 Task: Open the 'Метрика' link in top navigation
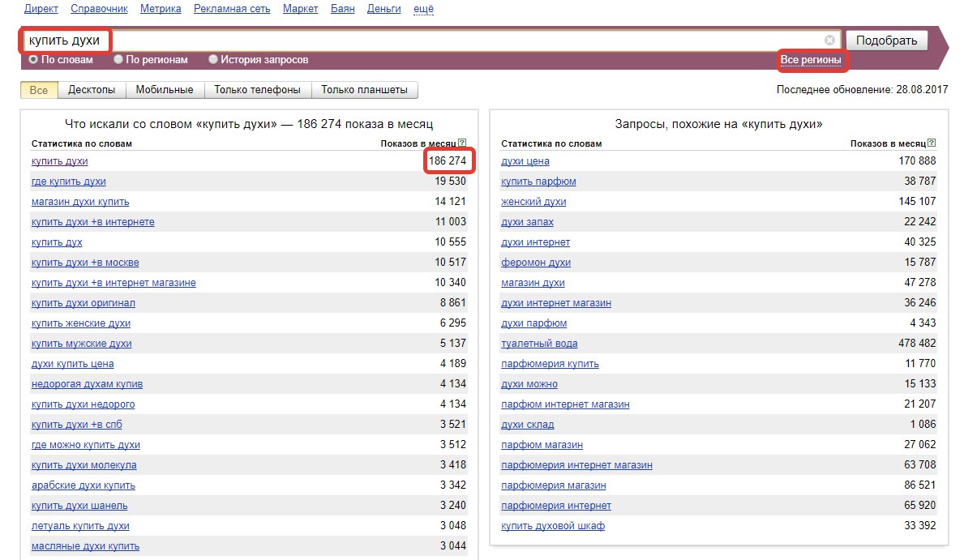(161, 9)
